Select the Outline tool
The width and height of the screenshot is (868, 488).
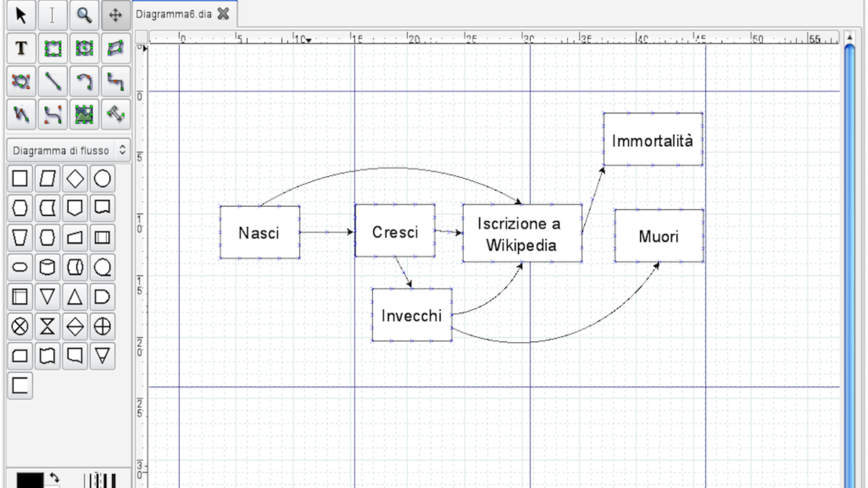tap(116, 114)
